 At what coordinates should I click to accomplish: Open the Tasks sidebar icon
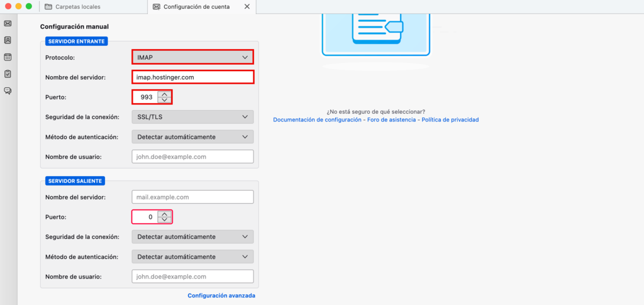point(8,74)
